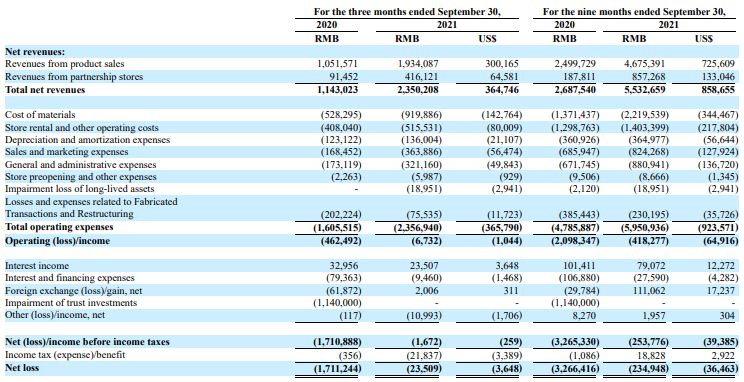This screenshot has width=744, height=382.
Task: Select the Impairment of trust investments label
Action: (71, 303)
